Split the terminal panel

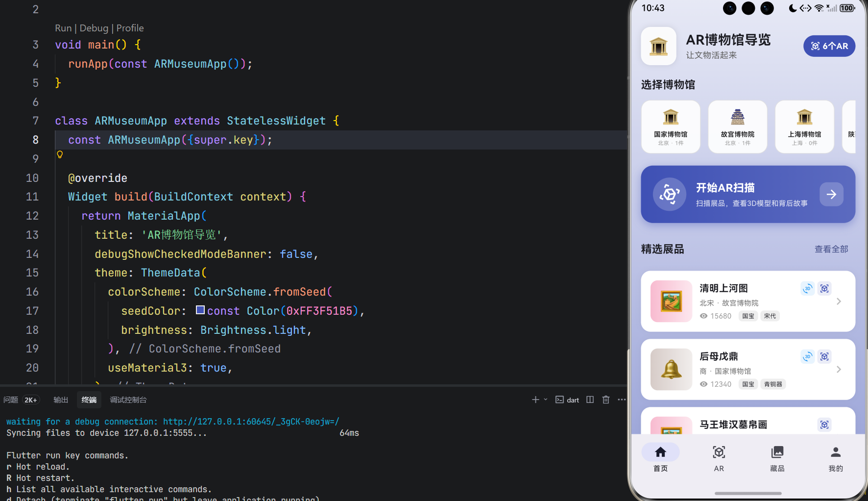coord(590,400)
